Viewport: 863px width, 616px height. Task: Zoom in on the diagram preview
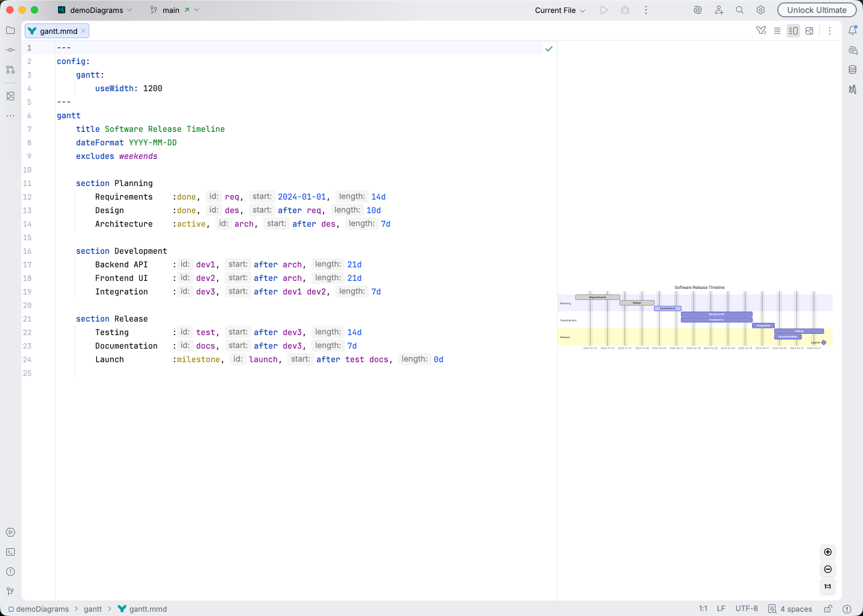[x=828, y=552]
